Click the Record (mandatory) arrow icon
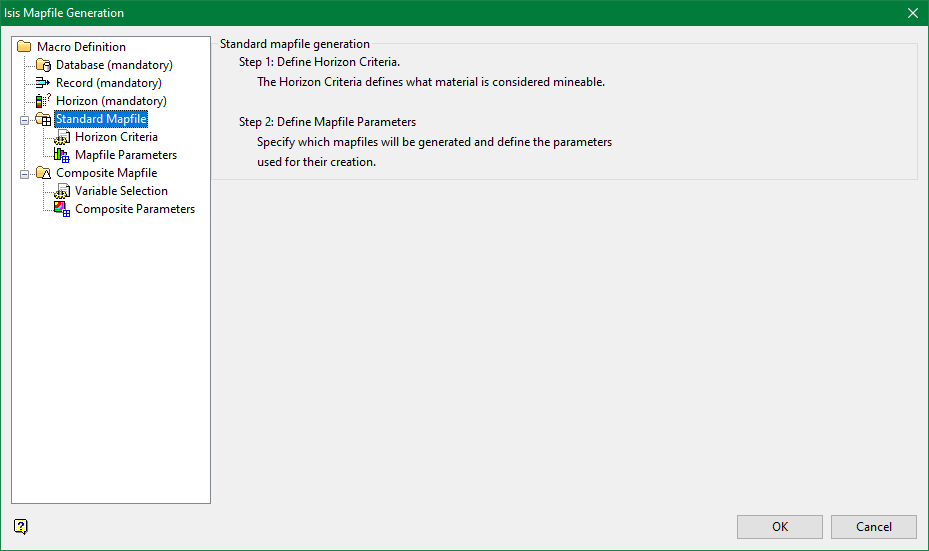This screenshot has width=929, height=551. (43, 82)
